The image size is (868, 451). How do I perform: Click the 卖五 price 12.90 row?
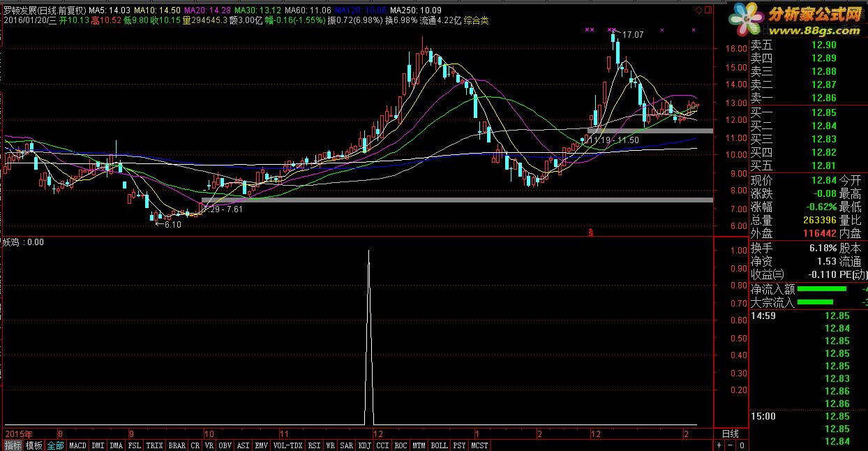coord(808,45)
